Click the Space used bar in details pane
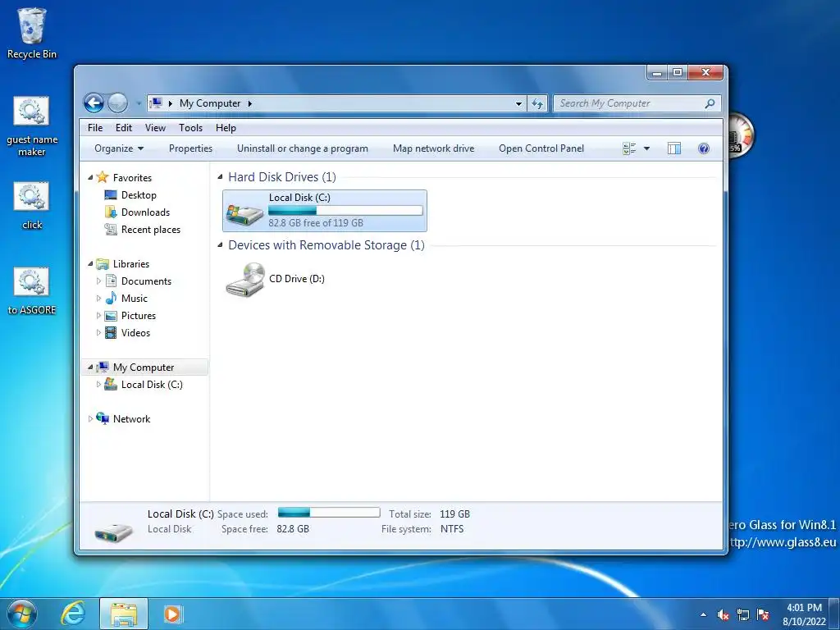Viewport: 840px width, 630px height. 329,513
